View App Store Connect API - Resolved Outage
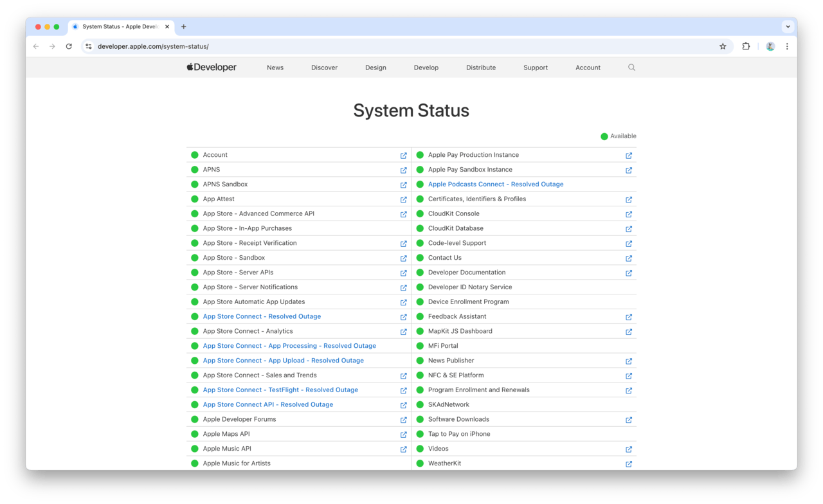The width and height of the screenshot is (823, 504). [x=268, y=405]
